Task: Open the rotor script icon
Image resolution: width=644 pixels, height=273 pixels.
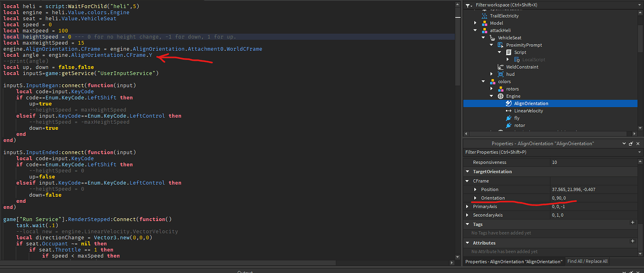Action: pos(508,125)
